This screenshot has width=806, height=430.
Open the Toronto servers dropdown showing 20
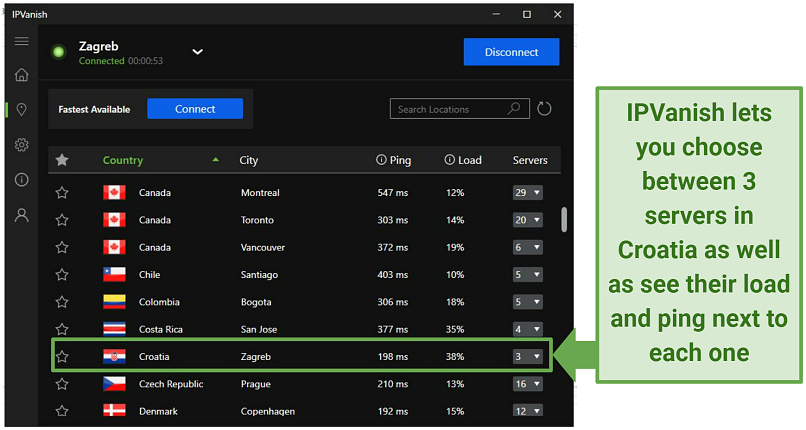coord(527,220)
